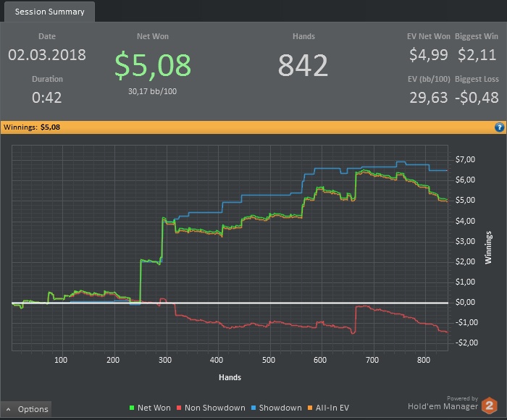The width and height of the screenshot is (507, 420).
Task: Click the EV Net Won label
Action: pyautogui.click(x=429, y=36)
